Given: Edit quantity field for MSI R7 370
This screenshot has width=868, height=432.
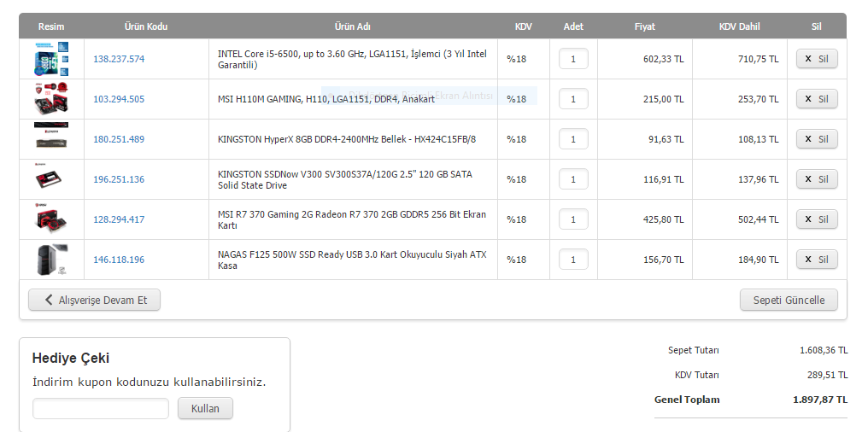Looking at the screenshot, I should 573,219.
